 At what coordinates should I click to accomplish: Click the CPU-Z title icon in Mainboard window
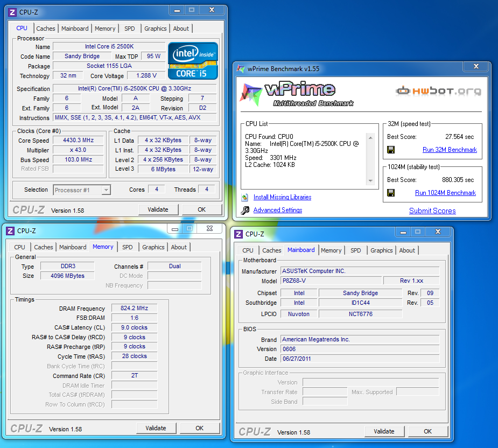click(238, 234)
